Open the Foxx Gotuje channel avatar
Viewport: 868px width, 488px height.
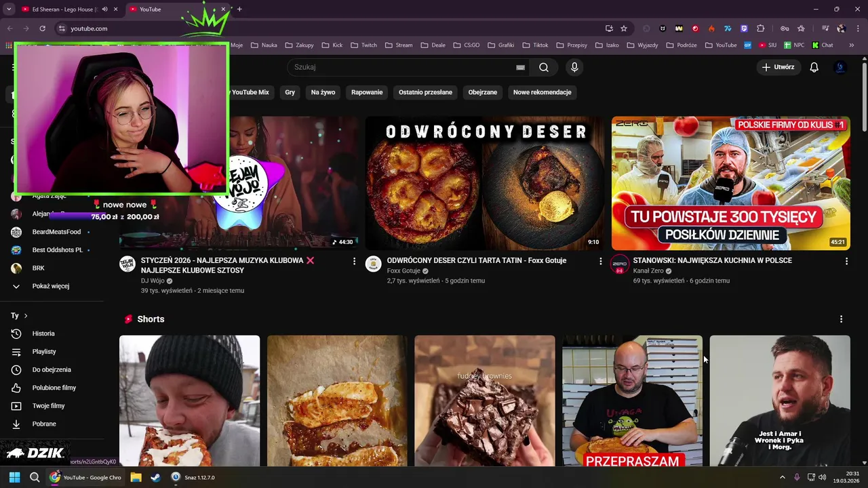[374, 264]
